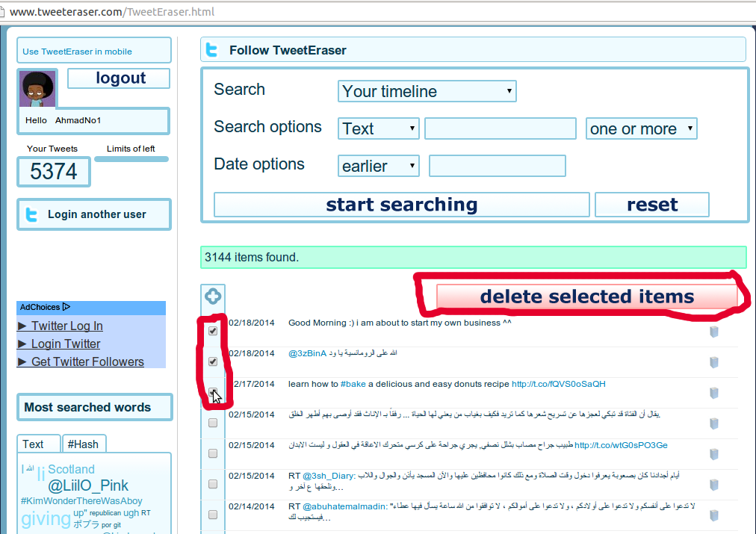
Task: Click delete selected items button
Action: (x=586, y=297)
